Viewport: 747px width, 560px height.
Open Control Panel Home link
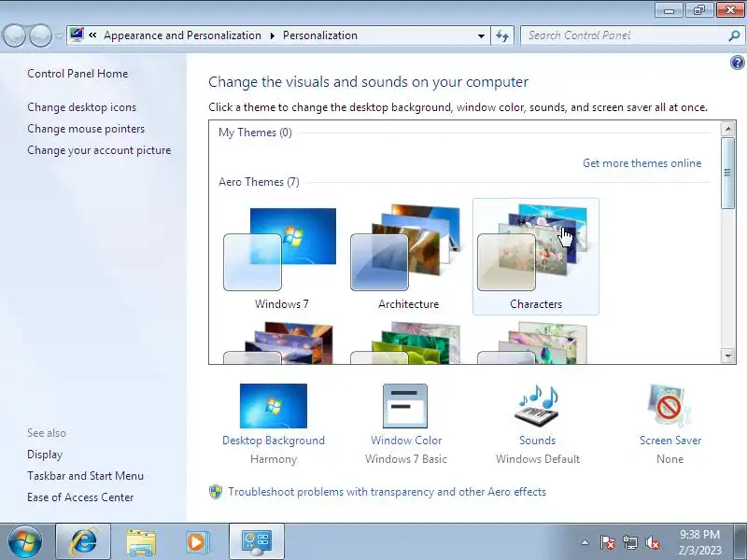pyautogui.click(x=78, y=74)
